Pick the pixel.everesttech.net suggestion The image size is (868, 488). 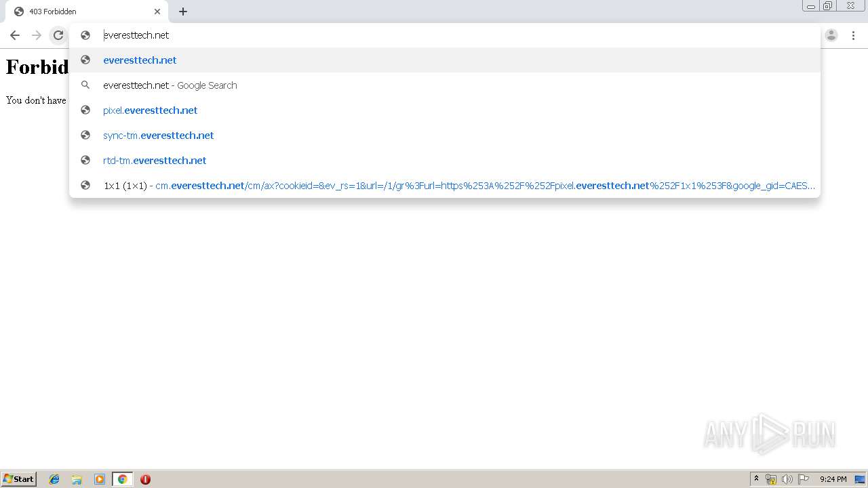tap(445, 110)
